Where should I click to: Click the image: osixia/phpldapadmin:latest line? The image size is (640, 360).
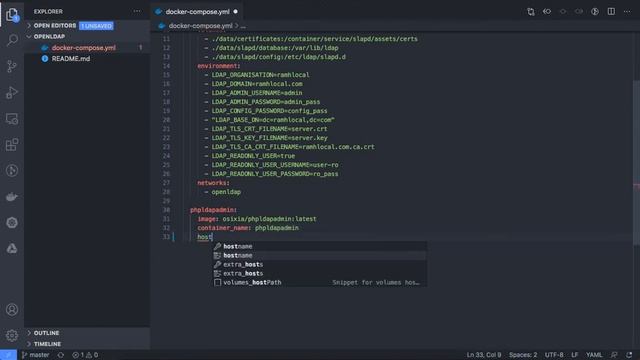click(x=257, y=219)
